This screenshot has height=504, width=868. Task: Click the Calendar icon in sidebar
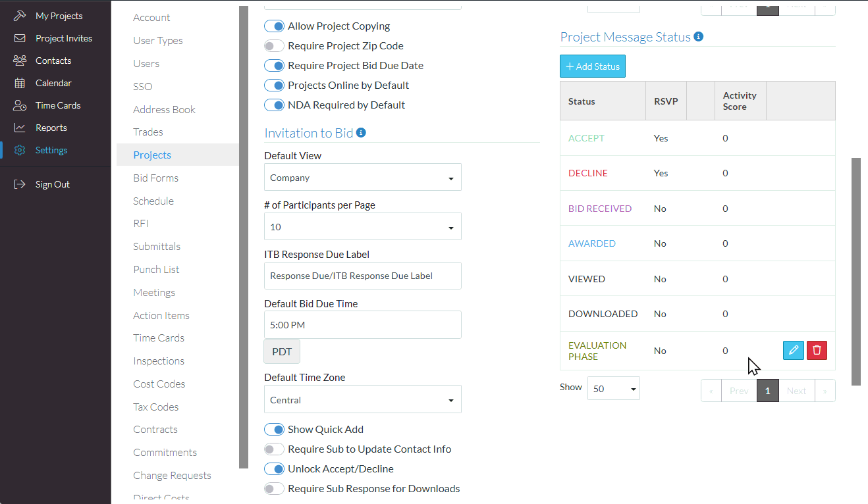(20, 83)
